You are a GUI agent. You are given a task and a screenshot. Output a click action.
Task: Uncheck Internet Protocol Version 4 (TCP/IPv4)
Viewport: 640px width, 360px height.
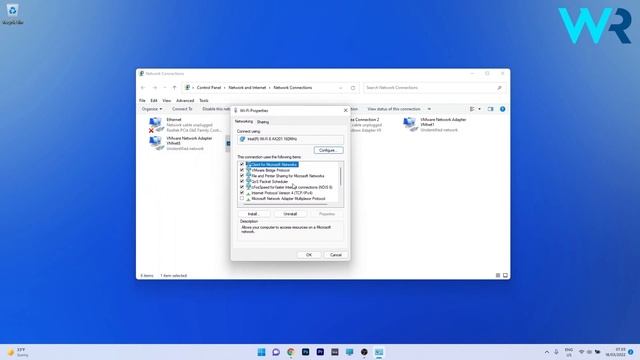[x=242, y=193]
